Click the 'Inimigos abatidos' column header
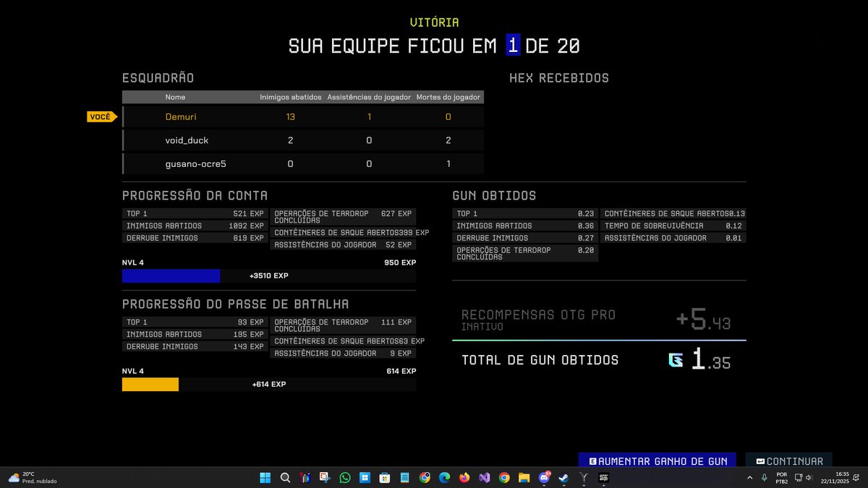 289,97
